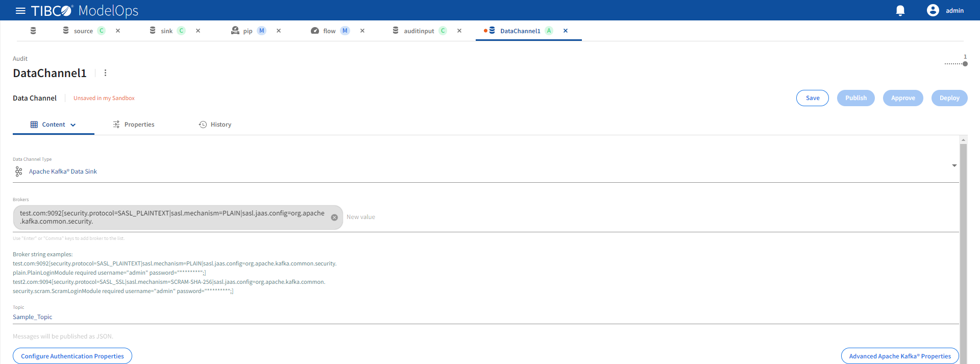This screenshot has height=364, width=980.
Task: Click the version timeline marker 1
Action: tap(965, 64)
